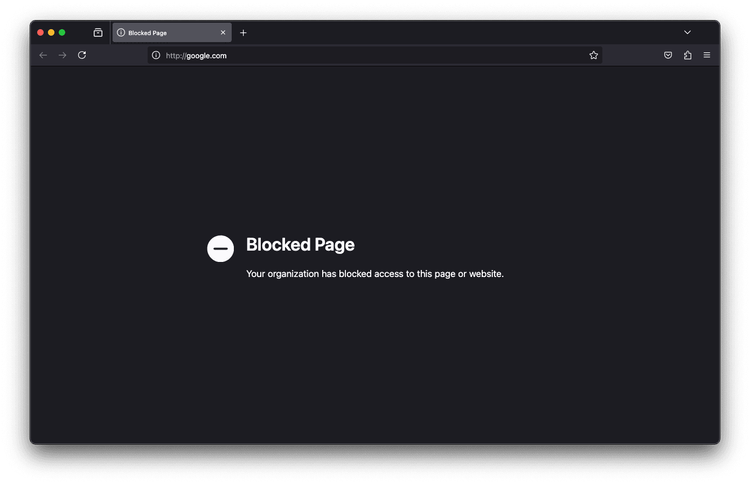Image resolution: width=750 pixels, height=484 pixels.
Task: Click the info icon on the tab
Action: pos(121,33)
